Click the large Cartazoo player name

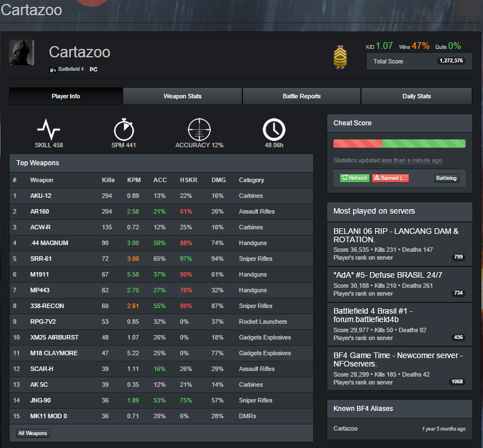(x=79, y=52)
